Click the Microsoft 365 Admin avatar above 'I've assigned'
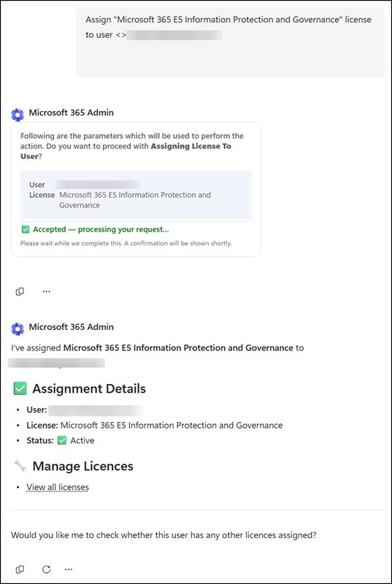The width and height of the screenshot is (392, 584). (x=18, y=329)
